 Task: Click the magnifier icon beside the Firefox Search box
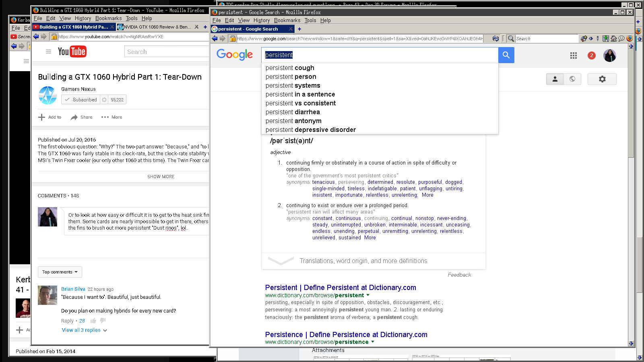pyautogui.click(x=511, y=39)
